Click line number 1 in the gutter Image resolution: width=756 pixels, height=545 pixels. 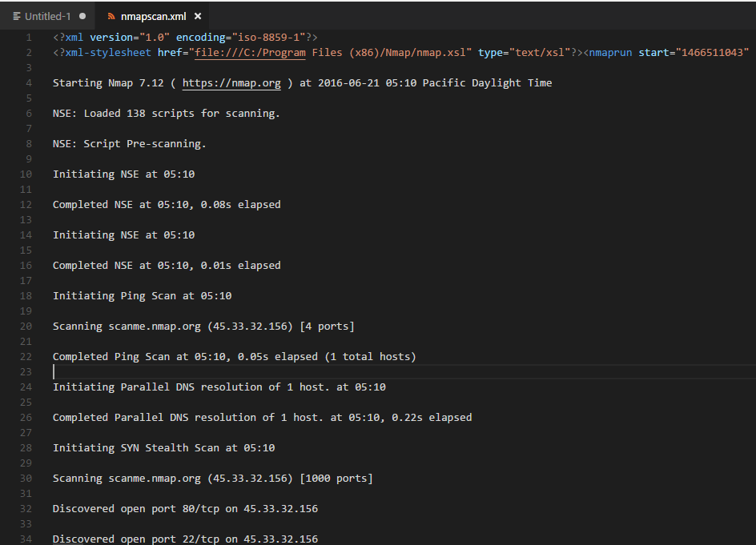(29, 37)
